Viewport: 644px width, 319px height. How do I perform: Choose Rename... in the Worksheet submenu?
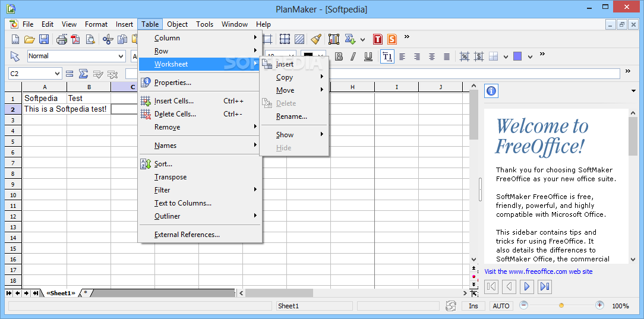293,116
